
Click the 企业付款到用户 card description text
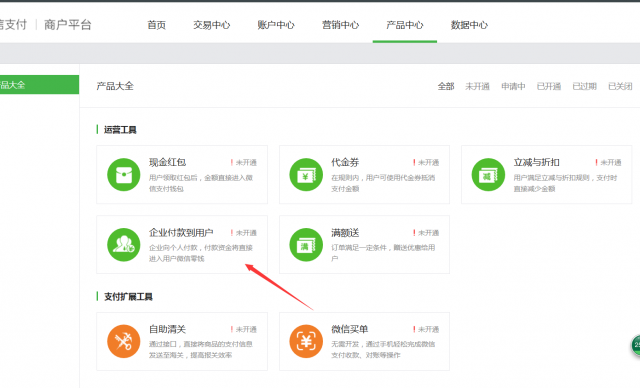(201, 253)
